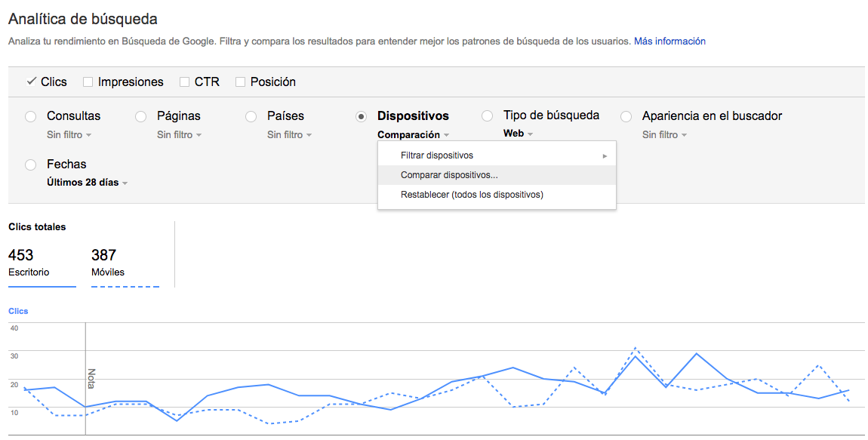
Task: Open the Últimos 28 días date dropdown
Action: 85,182
